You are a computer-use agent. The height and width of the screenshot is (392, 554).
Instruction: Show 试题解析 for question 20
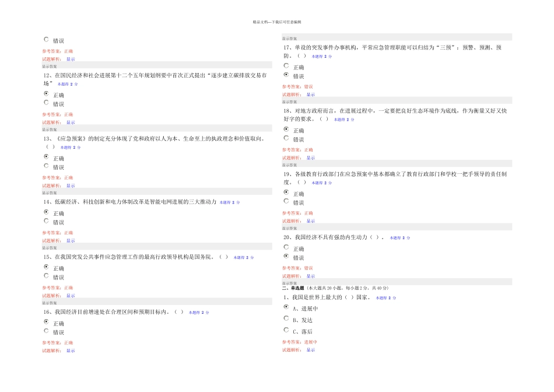[311, 276]
